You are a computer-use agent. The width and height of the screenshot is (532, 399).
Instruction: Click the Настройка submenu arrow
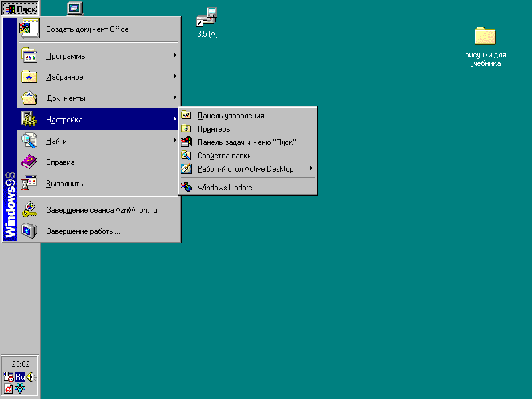point(174,119)
